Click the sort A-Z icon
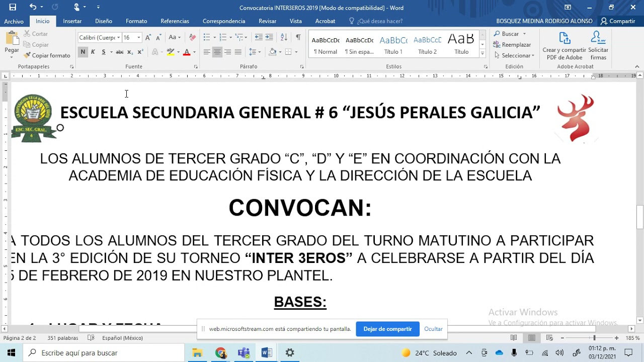 click(x=284, y=38)
